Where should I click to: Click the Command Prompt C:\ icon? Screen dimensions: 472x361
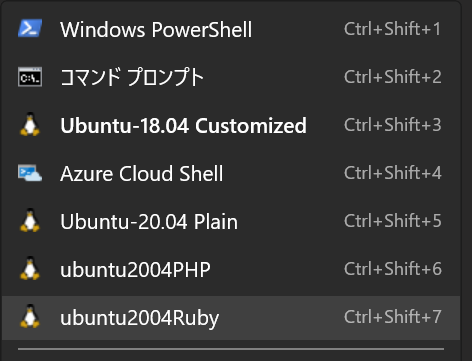click(30, 77)
